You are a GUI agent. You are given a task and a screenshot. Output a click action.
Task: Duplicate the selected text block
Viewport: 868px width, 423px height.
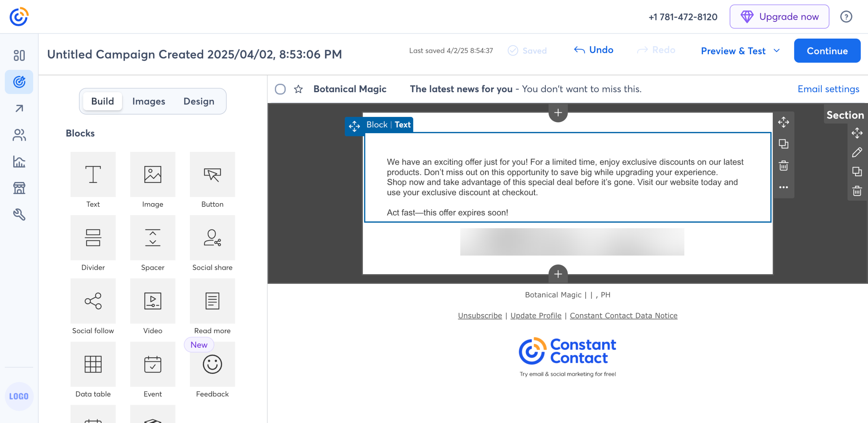(x=783, y=144)
